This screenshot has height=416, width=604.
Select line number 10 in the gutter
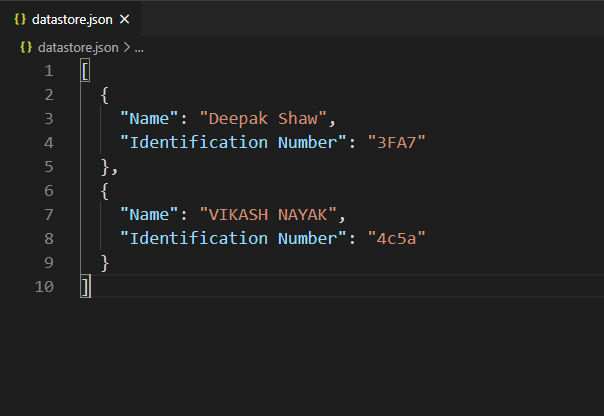point(44,286)
